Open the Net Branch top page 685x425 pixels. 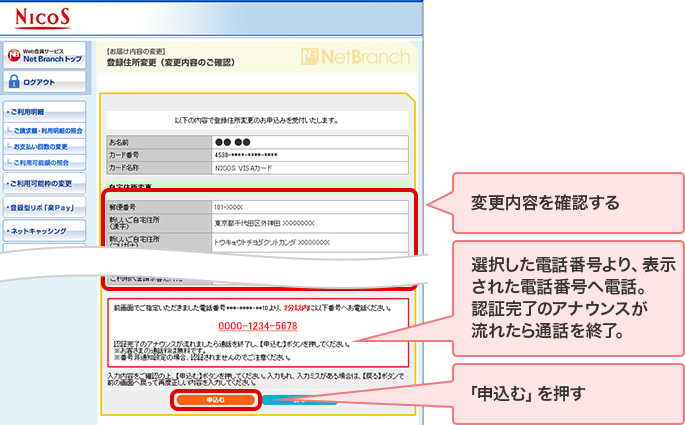(x=48, y=56)
